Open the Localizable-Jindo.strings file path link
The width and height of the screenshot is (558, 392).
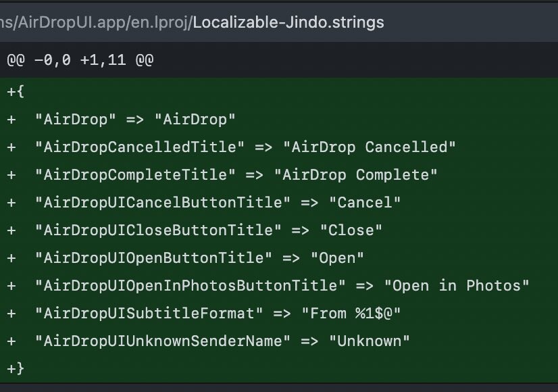pos(288,22)
